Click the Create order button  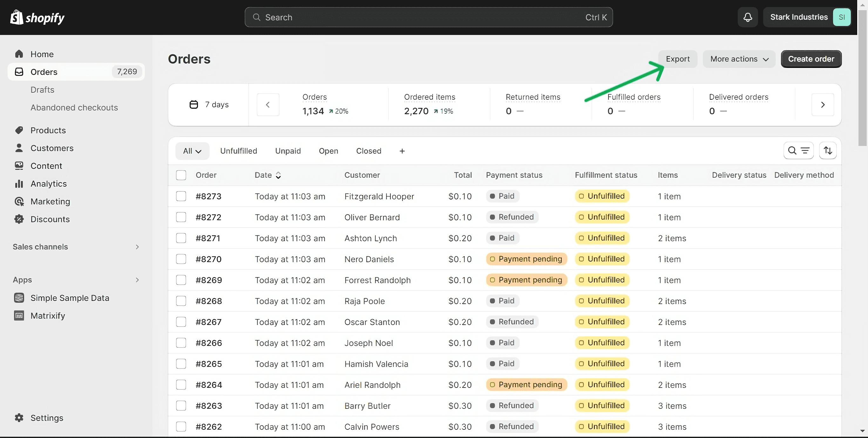click(811, 59)
